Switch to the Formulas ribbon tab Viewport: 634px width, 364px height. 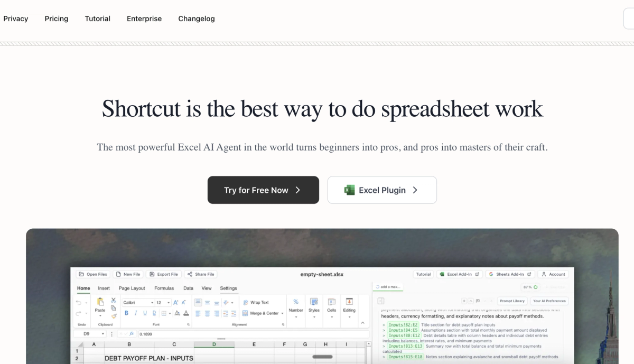(164, 288)
